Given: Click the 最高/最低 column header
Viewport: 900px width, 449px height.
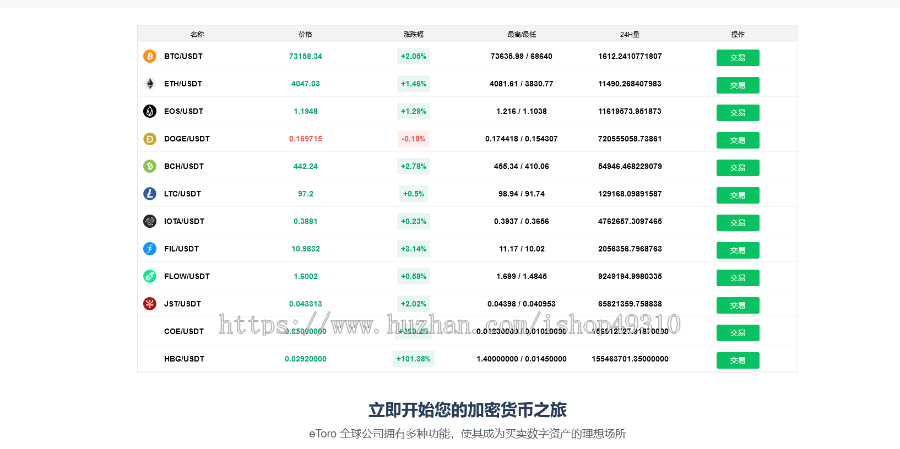Looking at the screenshot, I should pyautogui.click(x=521, y=34).
